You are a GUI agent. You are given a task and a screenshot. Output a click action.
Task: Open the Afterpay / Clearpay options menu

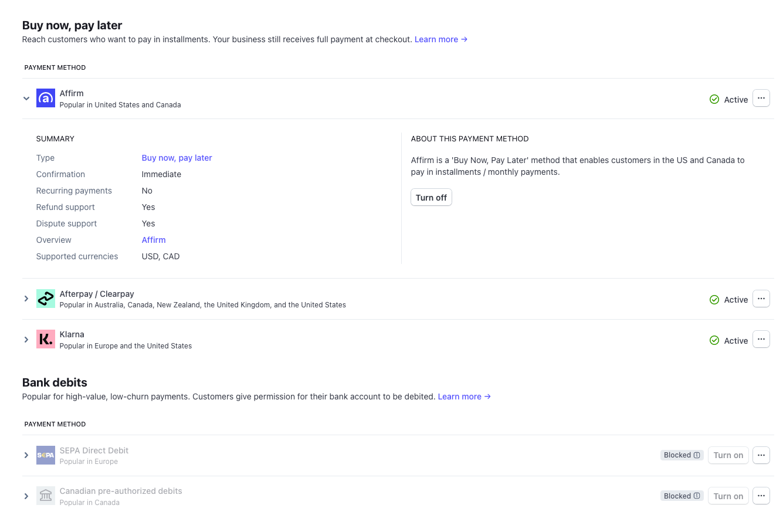pyautogui.click(x=761, y=299)
